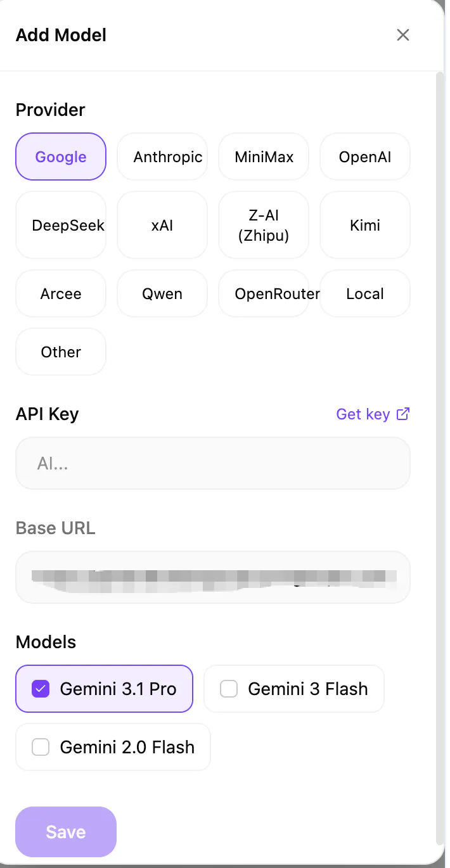Choose the Arcee provider

pyautogui.click(x=61, y=293)
